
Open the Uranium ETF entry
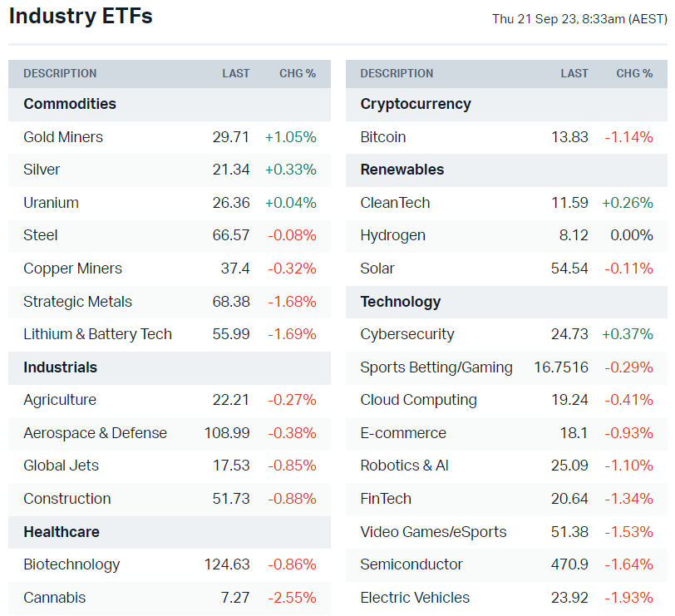point(51,203)
